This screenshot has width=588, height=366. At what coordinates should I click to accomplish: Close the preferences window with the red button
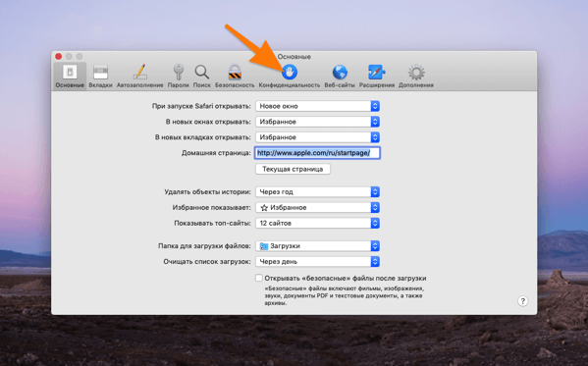(x=59, y=56)
